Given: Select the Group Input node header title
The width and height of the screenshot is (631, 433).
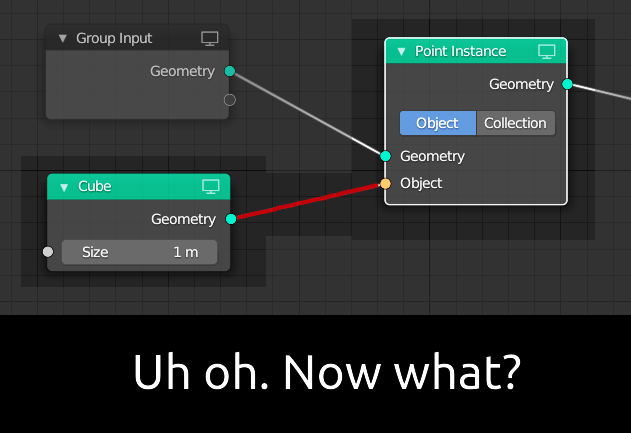Looking at the screenshot, I should tap(114, 38).
